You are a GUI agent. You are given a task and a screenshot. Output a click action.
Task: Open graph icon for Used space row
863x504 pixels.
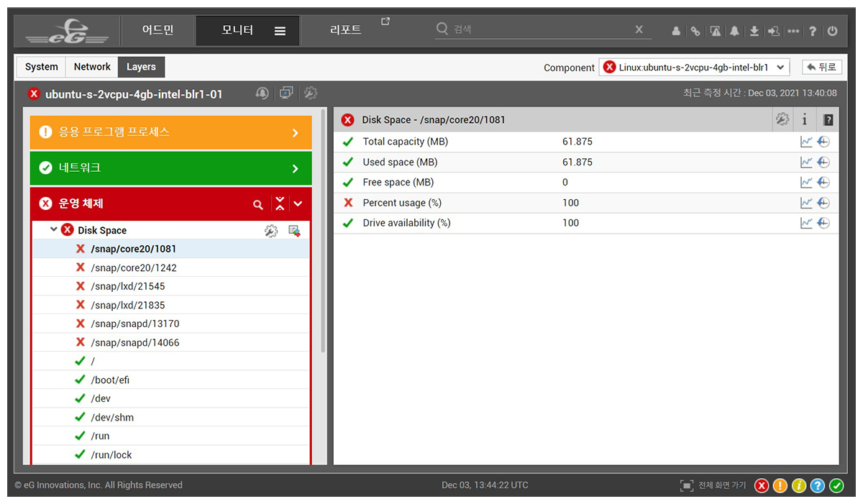click(x=807, y=162)
